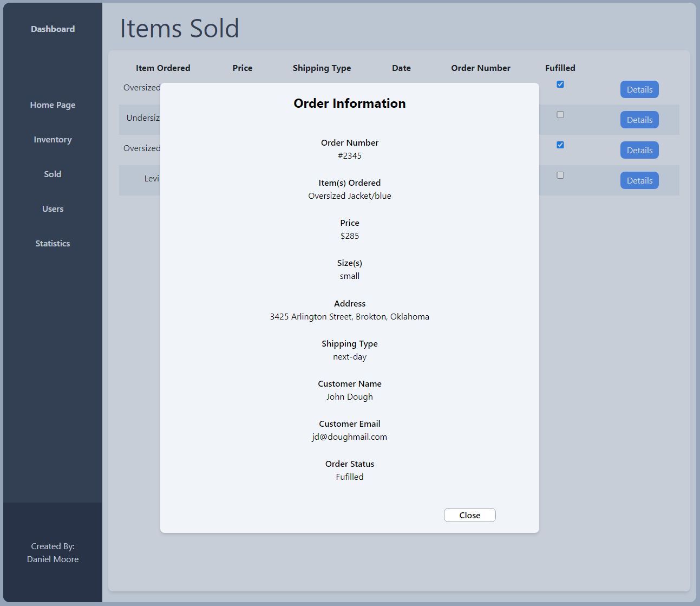Open the Dashboard link in sidebar
Viewport: 700px width, 606px height.
pos(53,29)
